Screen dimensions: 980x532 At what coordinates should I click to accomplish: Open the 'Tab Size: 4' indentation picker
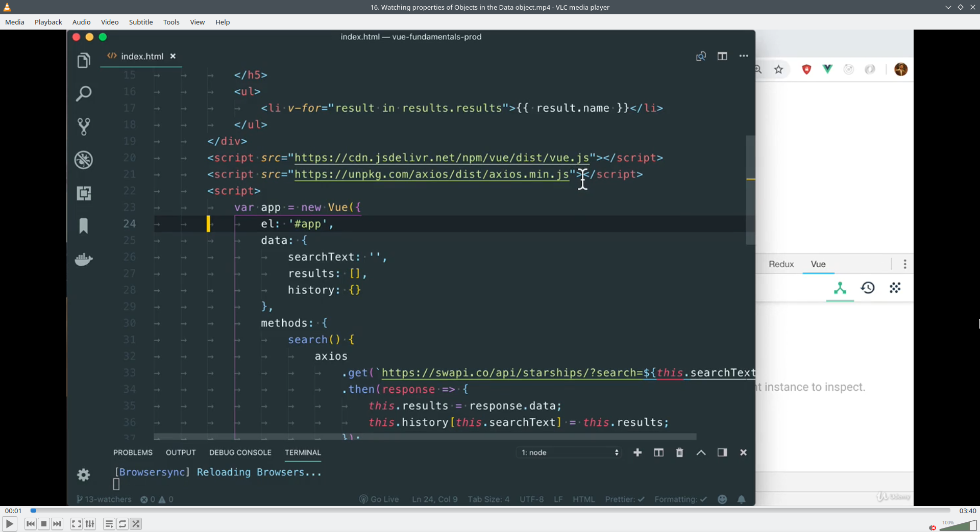[488, 499]
